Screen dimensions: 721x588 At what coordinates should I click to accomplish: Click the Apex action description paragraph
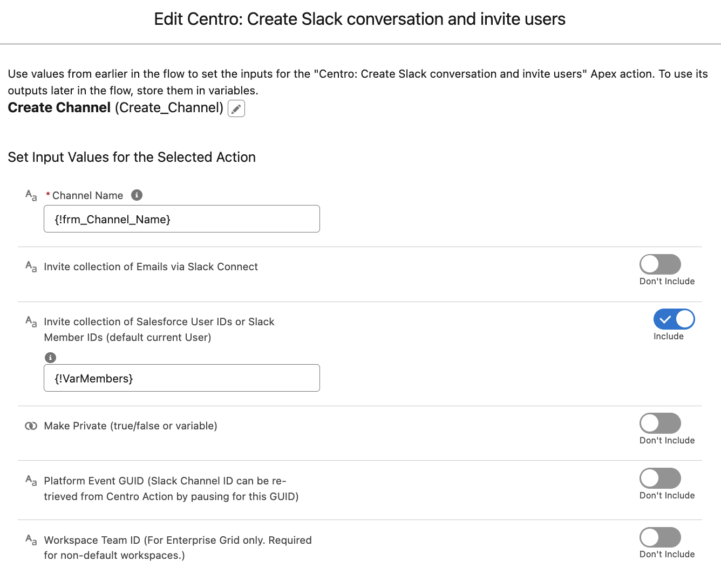pos(358,82)
